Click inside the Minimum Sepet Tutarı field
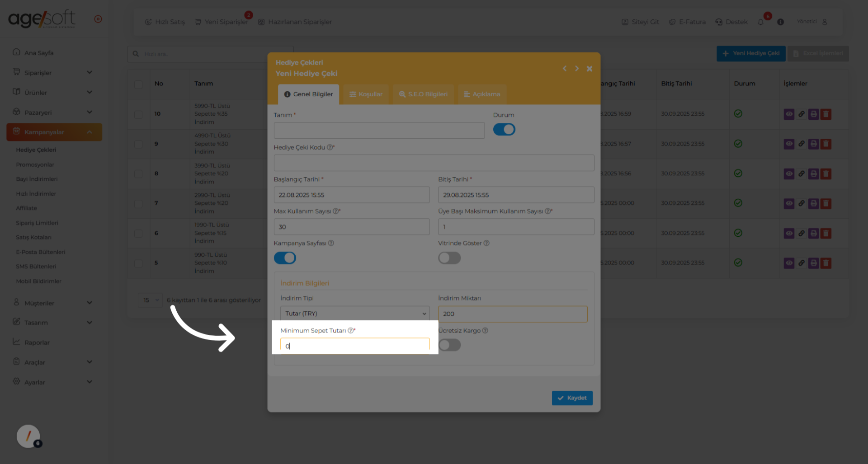868x464 pixels. coord(354,344)
